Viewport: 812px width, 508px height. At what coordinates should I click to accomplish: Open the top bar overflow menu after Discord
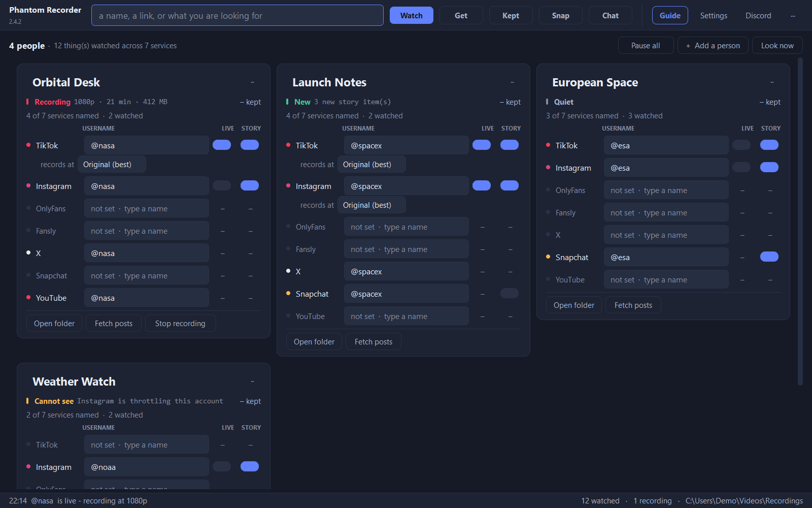tap(793, 16)
